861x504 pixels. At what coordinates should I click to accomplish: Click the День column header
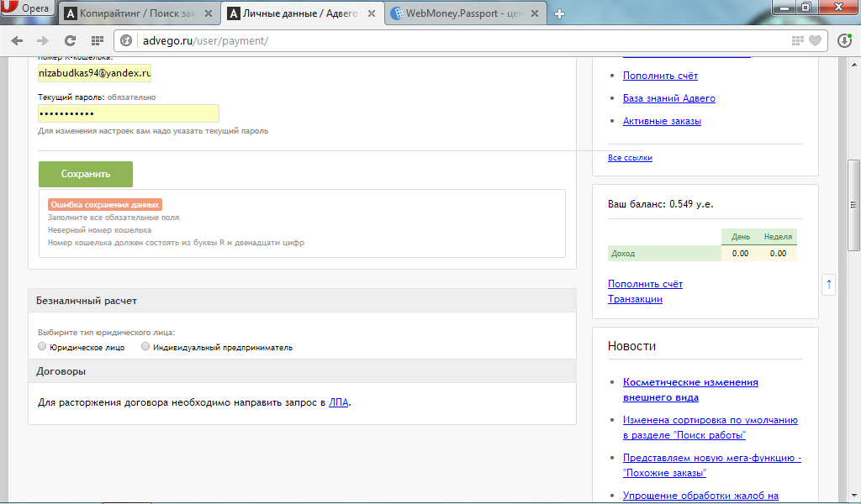click(740, 236)
